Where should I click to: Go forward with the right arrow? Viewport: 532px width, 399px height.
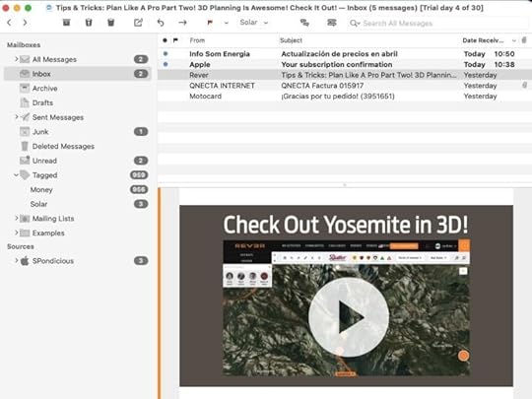25,23
